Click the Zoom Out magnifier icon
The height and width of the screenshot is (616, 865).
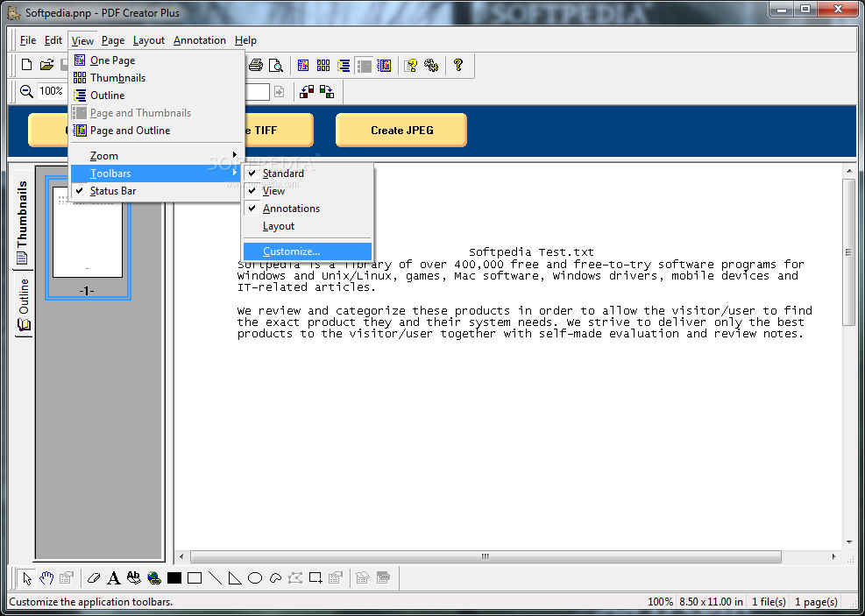coord(26,91)
